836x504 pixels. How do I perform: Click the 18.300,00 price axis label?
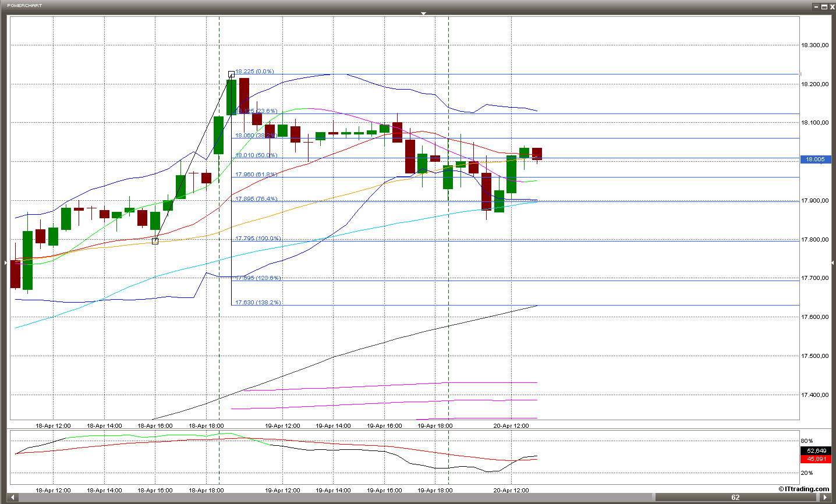815,45
